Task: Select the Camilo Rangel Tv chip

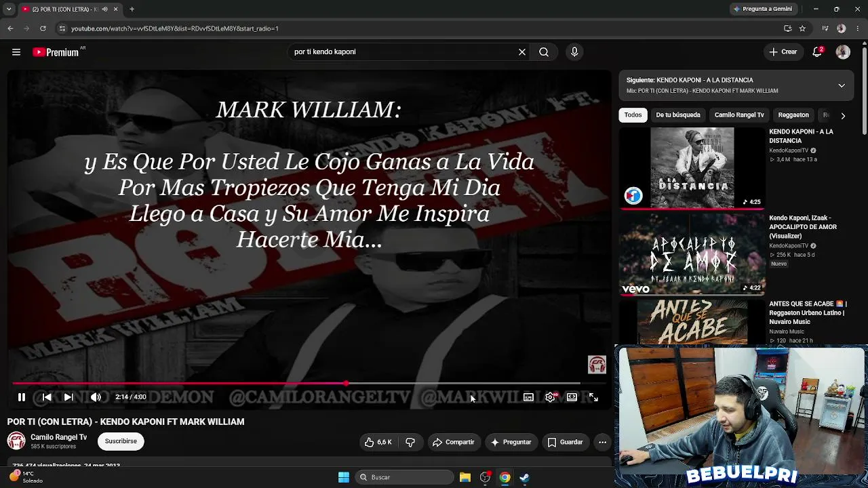Action: [x=739, y=115]
